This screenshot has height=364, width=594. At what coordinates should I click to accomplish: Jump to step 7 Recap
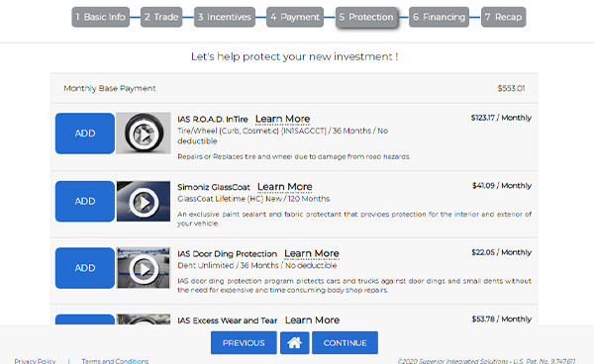(504, 17)
